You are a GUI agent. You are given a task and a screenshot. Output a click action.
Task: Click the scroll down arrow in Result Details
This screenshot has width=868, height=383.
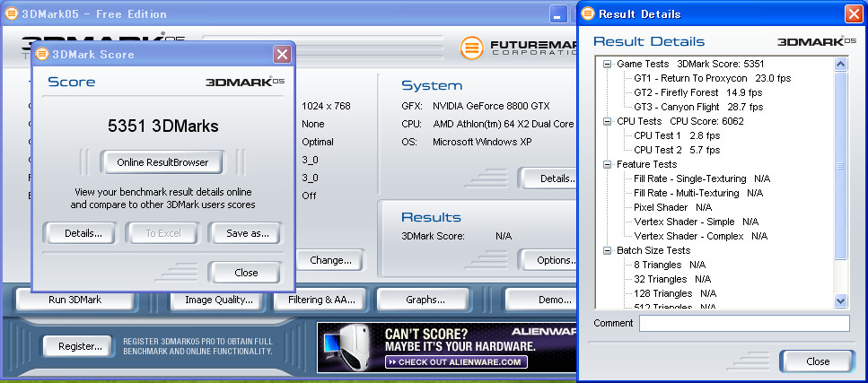[840, 301]
